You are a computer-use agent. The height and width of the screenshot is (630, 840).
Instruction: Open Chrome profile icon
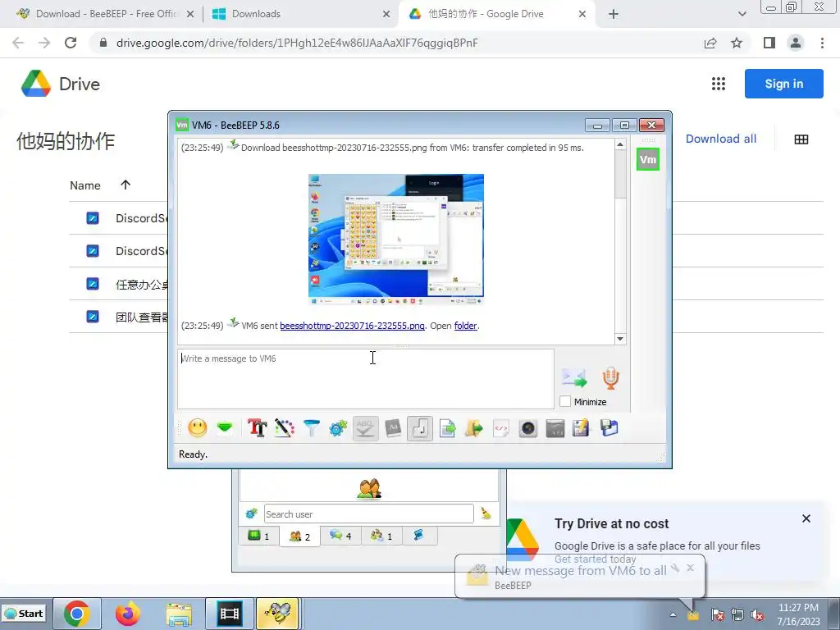coord(796,43)
